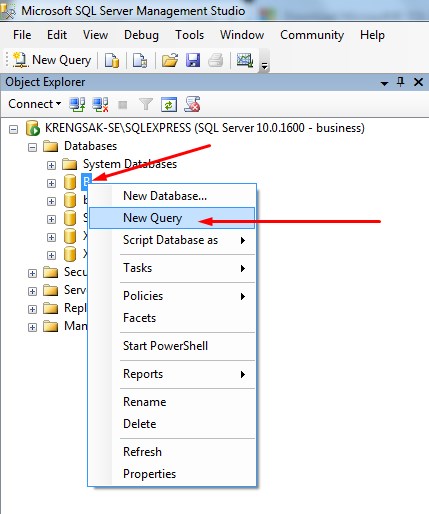Screen dimensions: 429x514
Task: Expand the highlighted B database node
Action: tap(51, 183)
